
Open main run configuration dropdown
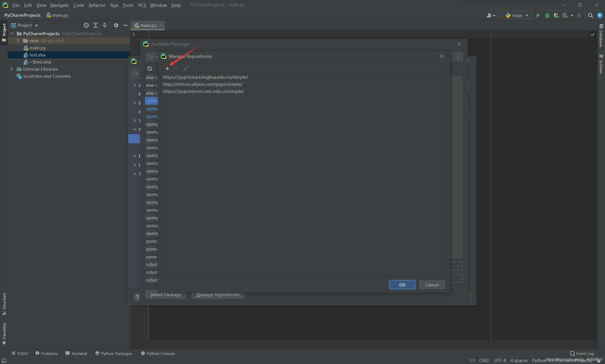pos(517,15)
